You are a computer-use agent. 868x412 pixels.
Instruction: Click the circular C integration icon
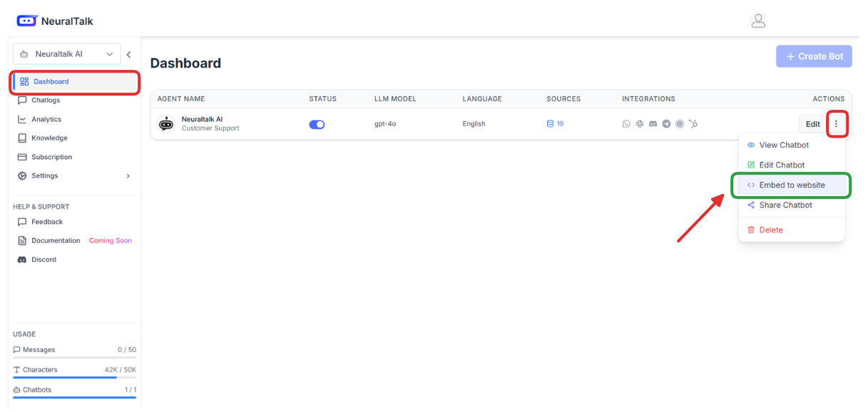pyautogui.click(x=680, y=124)
